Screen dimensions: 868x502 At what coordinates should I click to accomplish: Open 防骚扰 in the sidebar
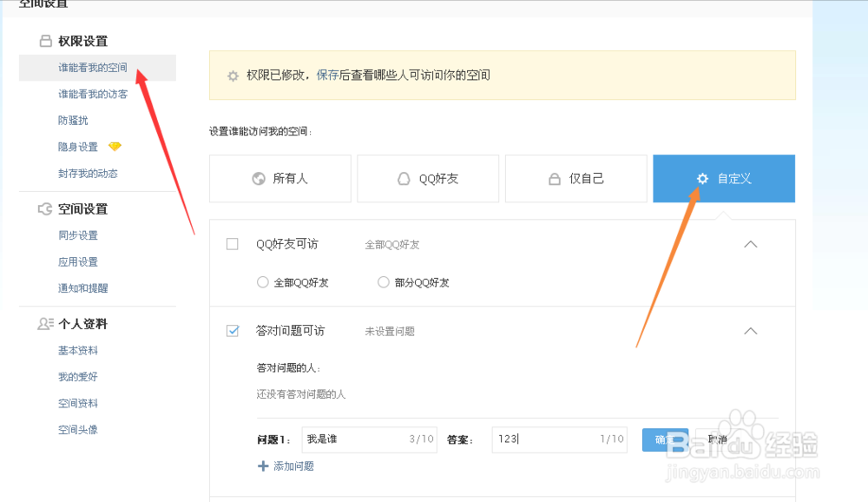[x=73, y=121]
